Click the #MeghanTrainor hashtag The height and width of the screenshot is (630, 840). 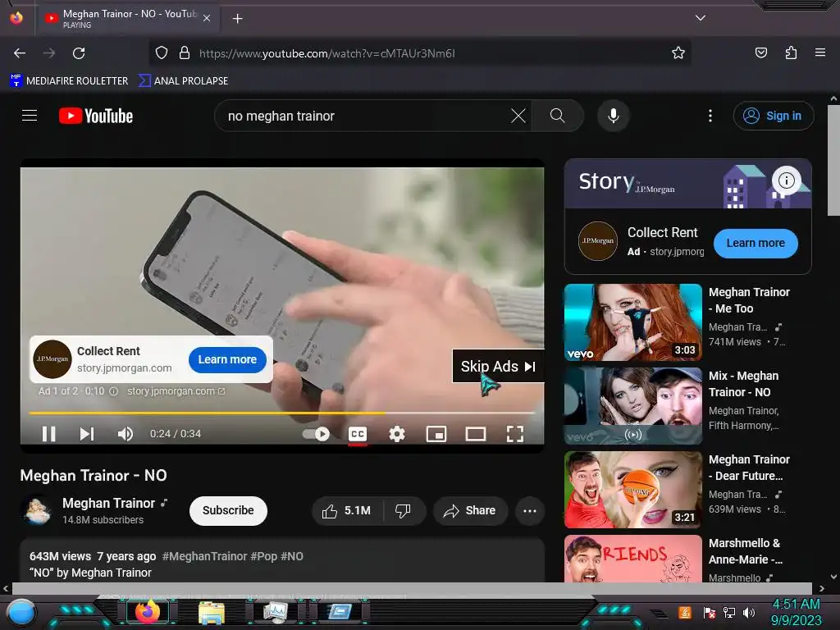click(204, 556)
